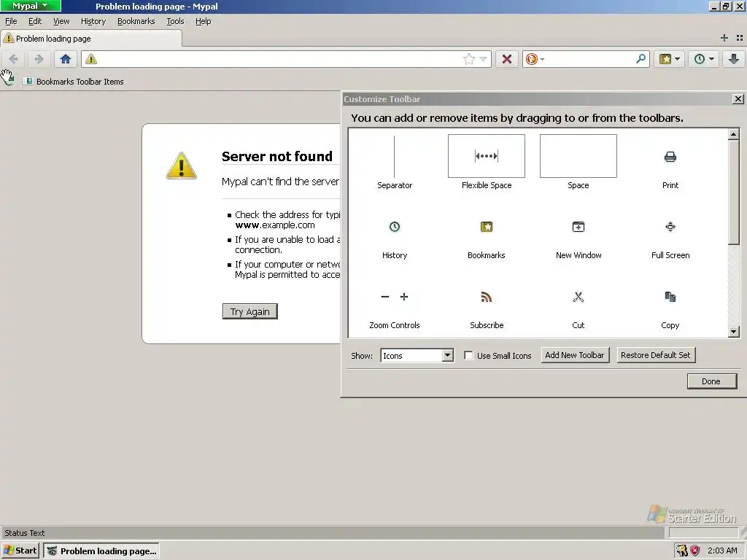Open the Downloads arrow button
The width and height of the screenshot is (747, 560).
click(734, 59)
